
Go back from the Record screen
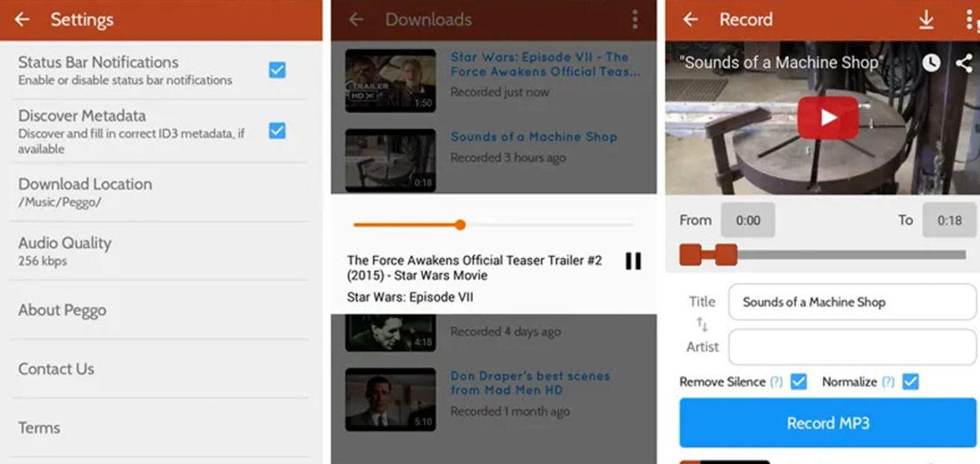(x=690, y=20)
